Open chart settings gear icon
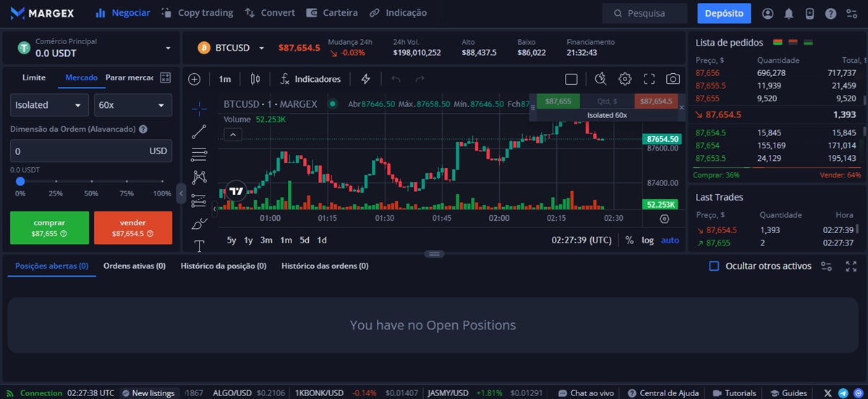The image size is (868, 399). click(625, 79)
